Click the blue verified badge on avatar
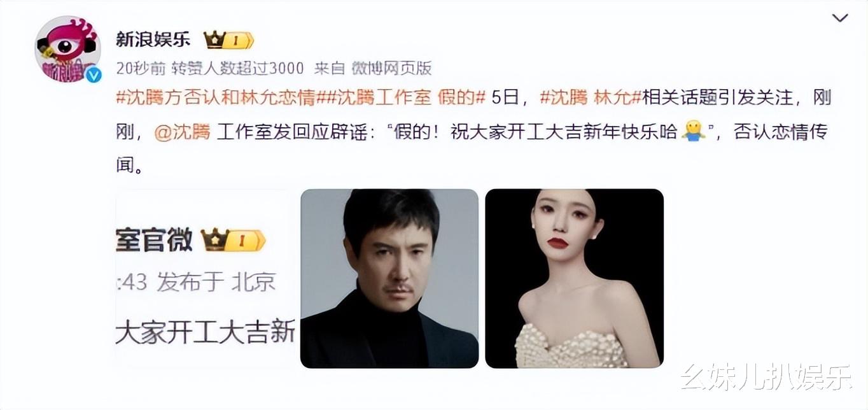 pos(93,75)
